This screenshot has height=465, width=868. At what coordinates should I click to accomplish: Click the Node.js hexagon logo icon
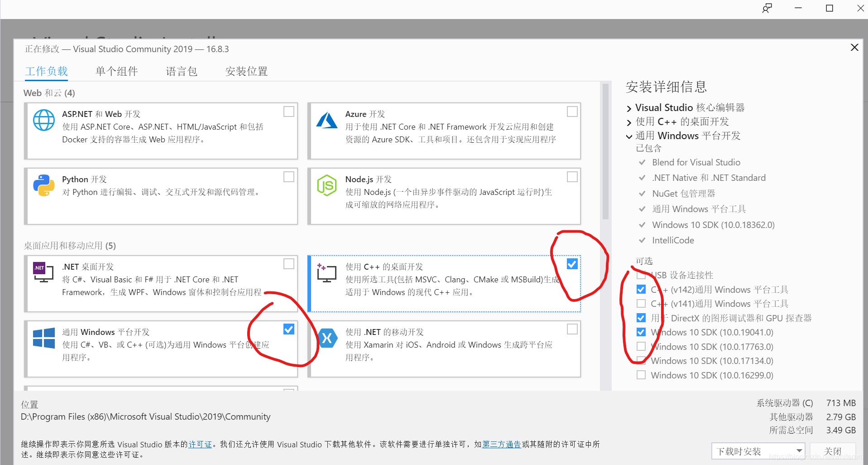327,185
